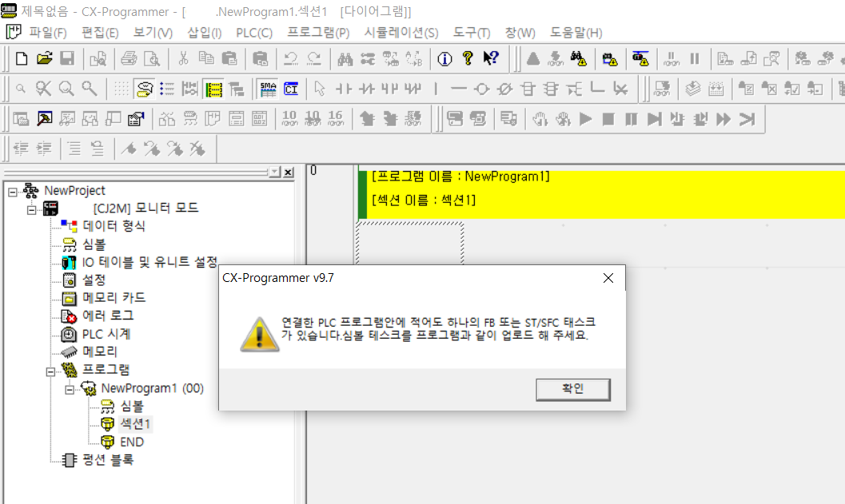Select 에러 로그 tree item
Screen dimensions: 845x504
(108, 316)
